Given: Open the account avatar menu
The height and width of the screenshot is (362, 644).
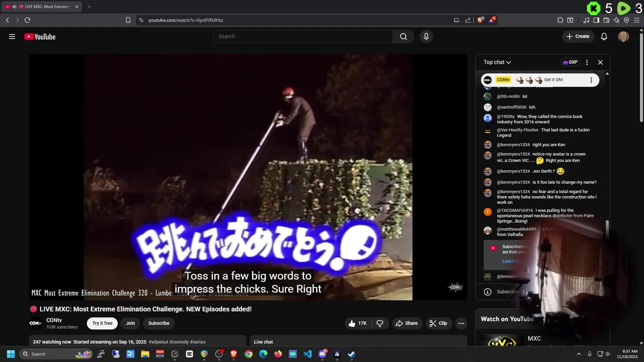Looking at the screenshot, I should (x=623, y=36).
